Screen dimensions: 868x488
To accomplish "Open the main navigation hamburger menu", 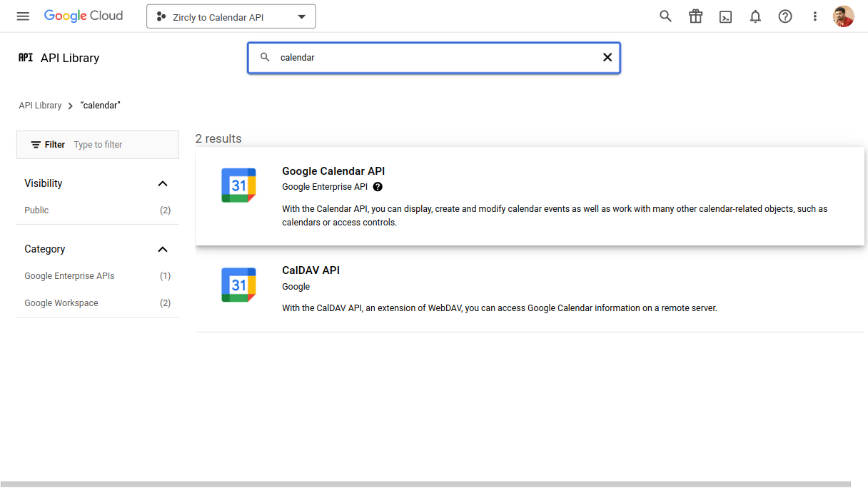I will (23, 16).
